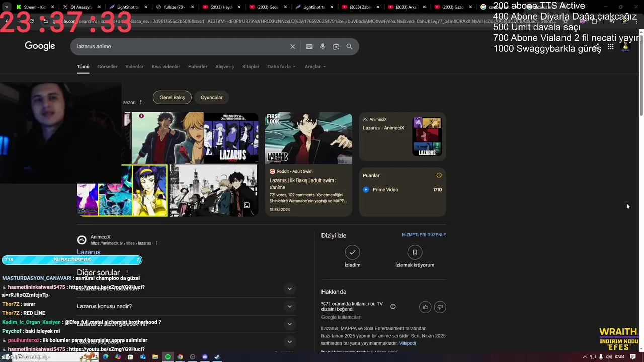The height and width of the screenshot is (362, 644).
Task: Clear the search box with the X icon
Action: tap(293, 46)
